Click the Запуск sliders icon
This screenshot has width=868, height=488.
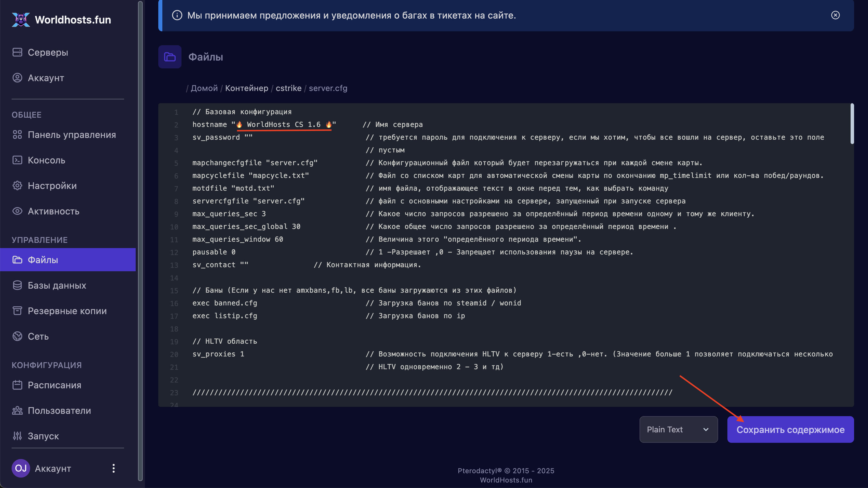[x=17, y=436]
